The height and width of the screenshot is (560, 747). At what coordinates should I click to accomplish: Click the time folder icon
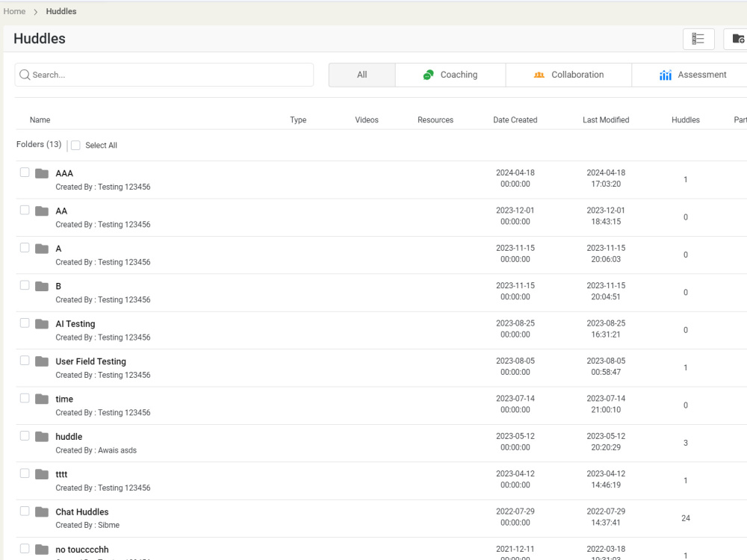42,399
